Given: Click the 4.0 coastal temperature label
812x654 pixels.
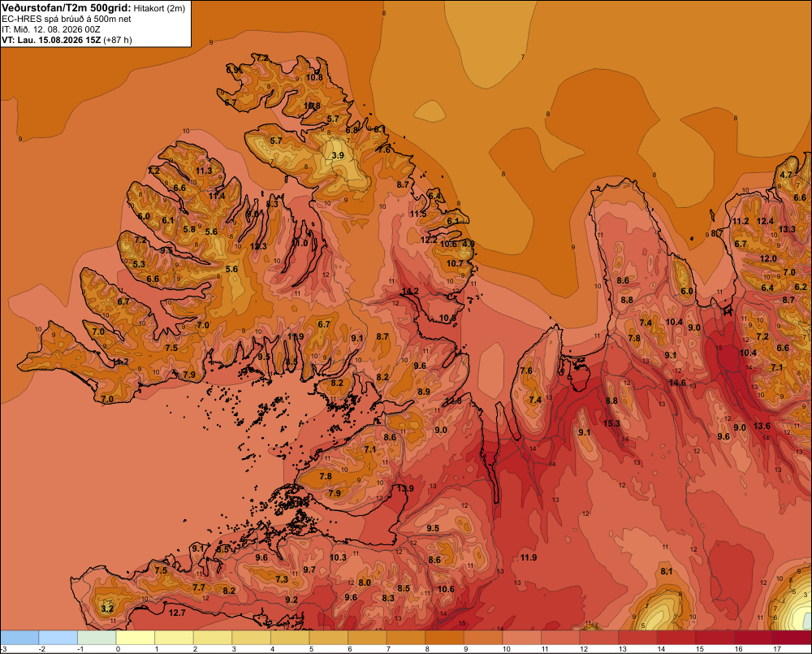Looking at the screenshot, I should click(469, 244).
